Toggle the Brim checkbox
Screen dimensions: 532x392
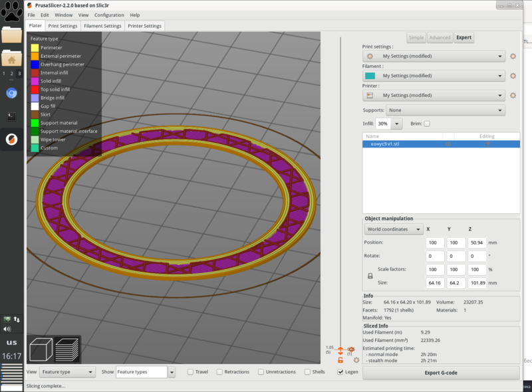point(427,124)
